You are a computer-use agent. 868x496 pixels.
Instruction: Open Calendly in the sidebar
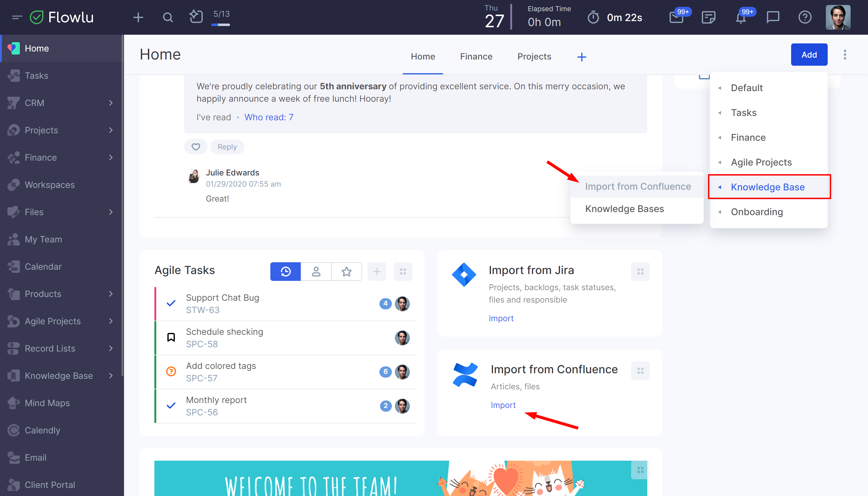point(62,430)
